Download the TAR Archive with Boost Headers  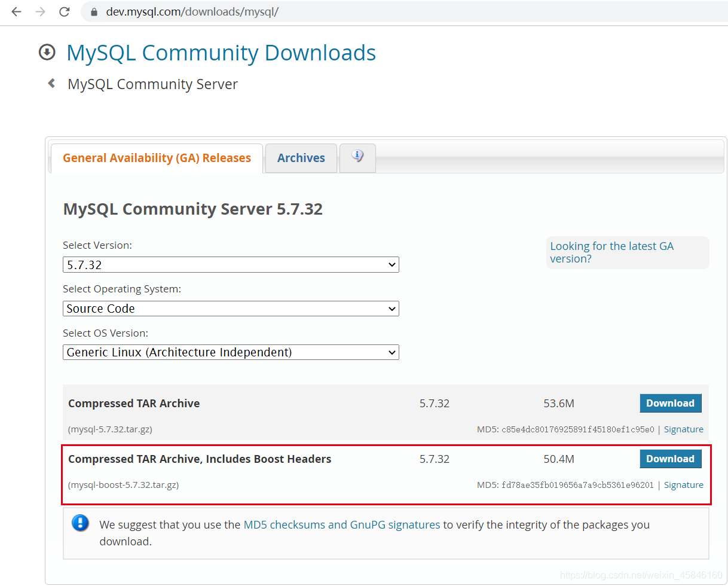click(x=670, y=459)
